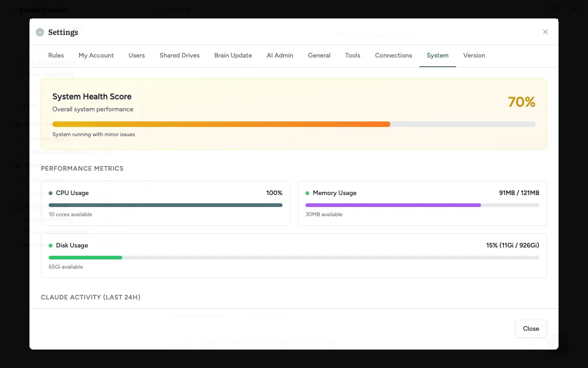The height and width of the screenshot is (368, 588).
Task: Open the AI Admin tab
Action: click(x=280, y=55)
